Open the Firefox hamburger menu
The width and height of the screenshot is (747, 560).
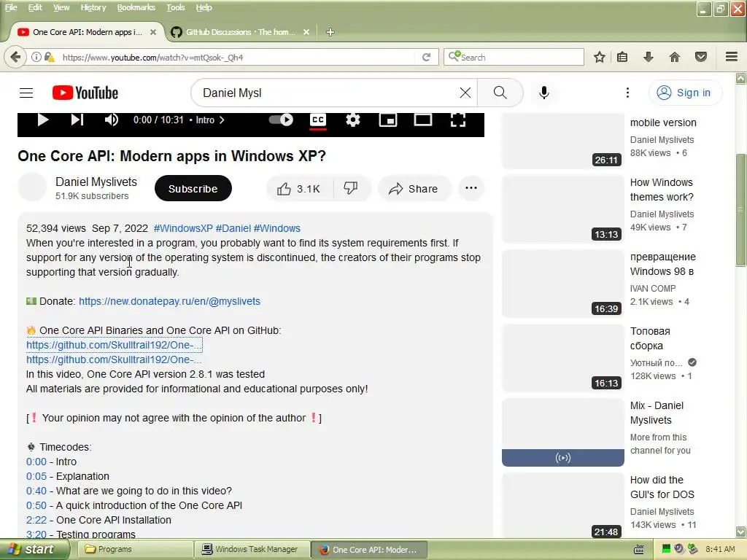pyautogui.click(x=732, y=57)
